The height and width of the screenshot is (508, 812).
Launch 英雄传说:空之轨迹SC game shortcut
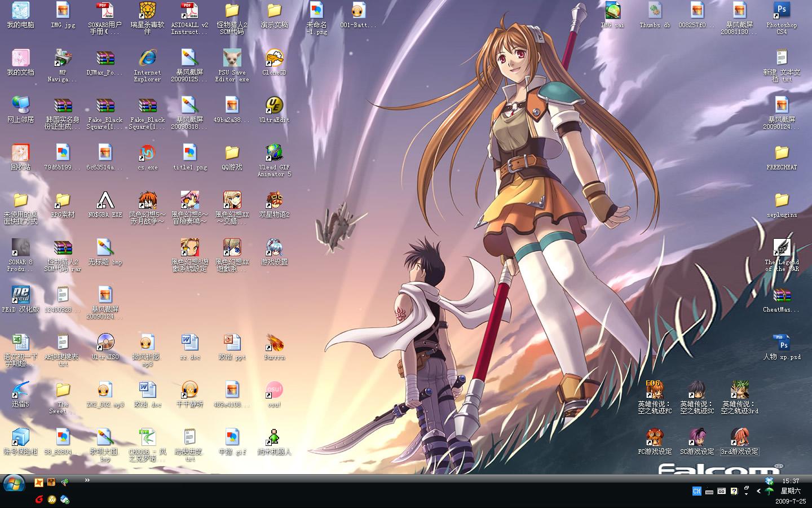[697, 397]
